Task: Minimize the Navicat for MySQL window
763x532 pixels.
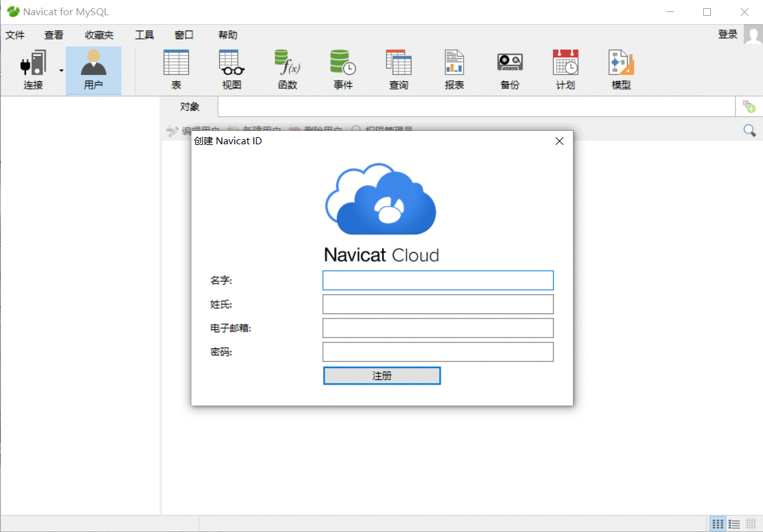Action: [669, 11]
